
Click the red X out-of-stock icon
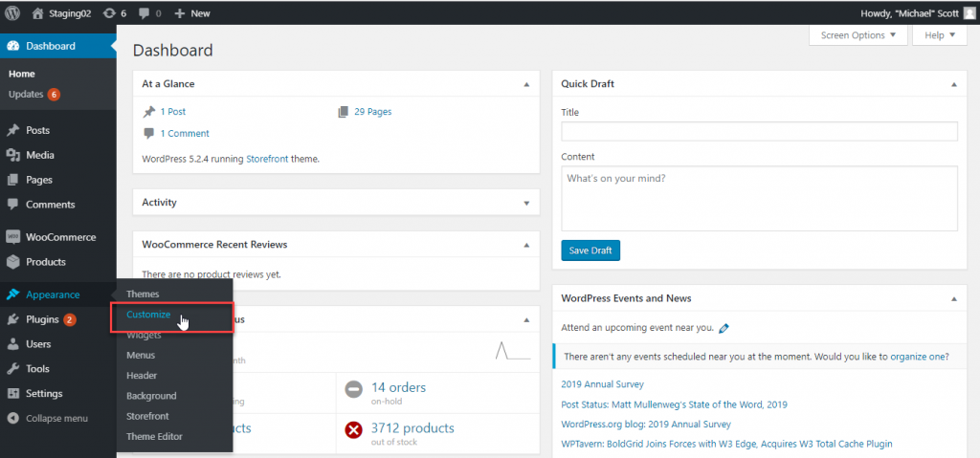click(x=354, y=431)
